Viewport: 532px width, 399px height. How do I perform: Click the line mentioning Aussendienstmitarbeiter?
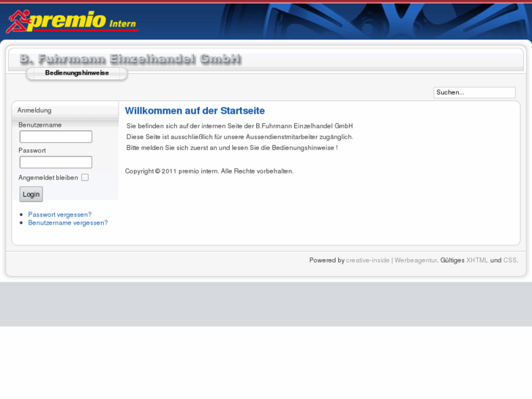[239, 137]
